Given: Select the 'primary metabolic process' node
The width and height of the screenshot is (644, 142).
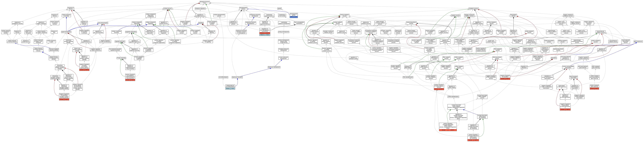Looking at the screenshot, I should pyautogui.click(x=491, y=23).
